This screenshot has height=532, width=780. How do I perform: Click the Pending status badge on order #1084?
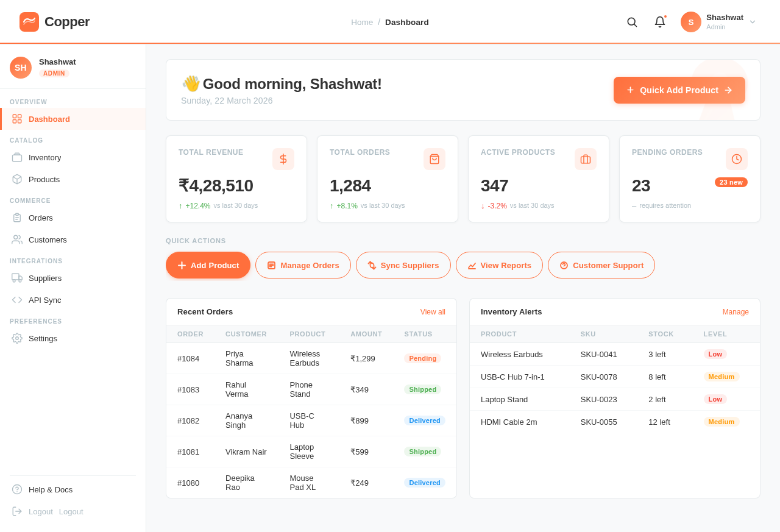pos(422,358)
